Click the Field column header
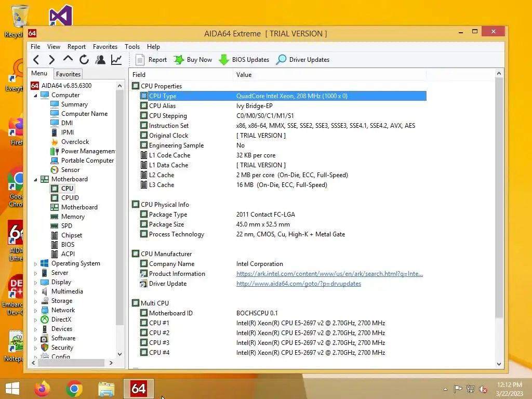Viewport: 532px width, 399px height. click(x=181, y=75)
